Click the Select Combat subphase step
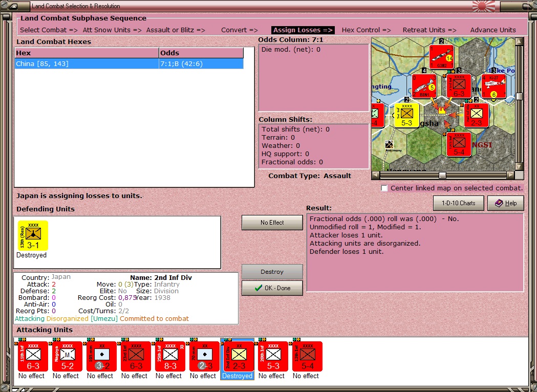This screenshot has height=392, width=537. click(x=49, y=30)
